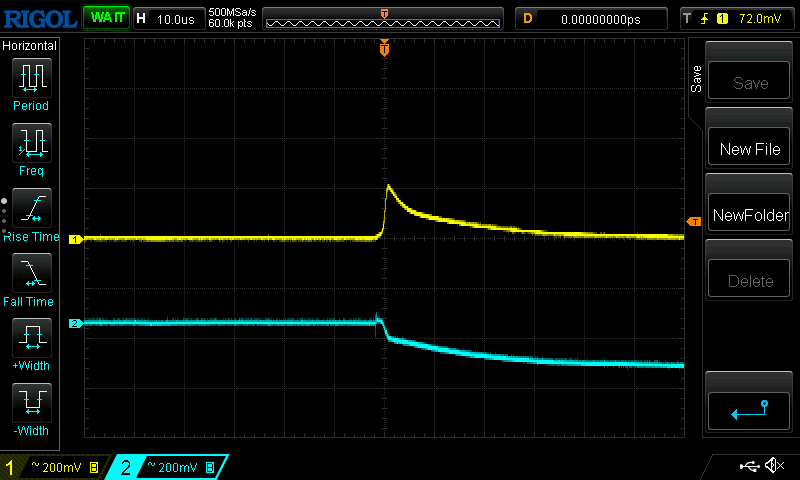Toggle channel 1 yellow 200mV label

(x=52, y=467)
